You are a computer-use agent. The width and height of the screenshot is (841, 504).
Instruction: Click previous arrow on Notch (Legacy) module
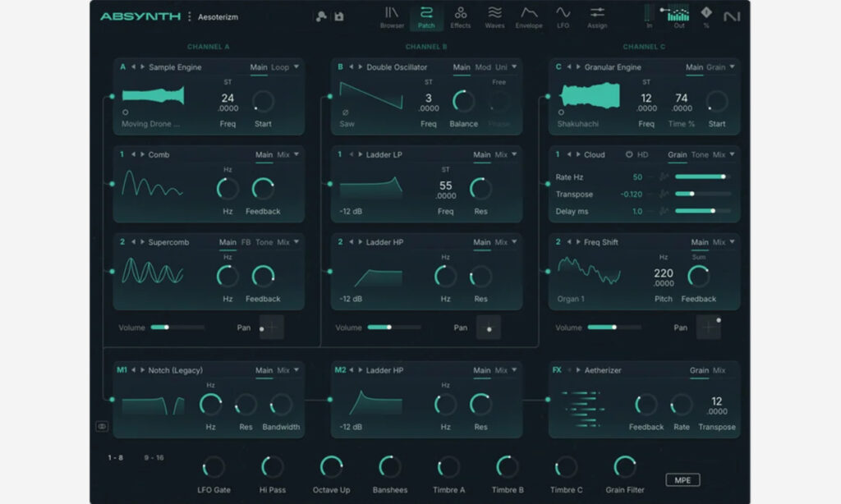tap(134, 370)
